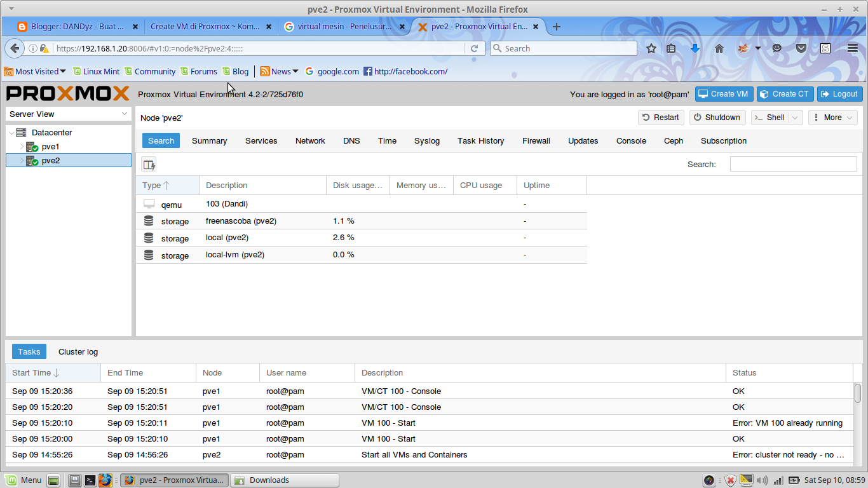Open the Task History tab
The height and width of the screenshot is (488, 868).
(x=481, y=141)
